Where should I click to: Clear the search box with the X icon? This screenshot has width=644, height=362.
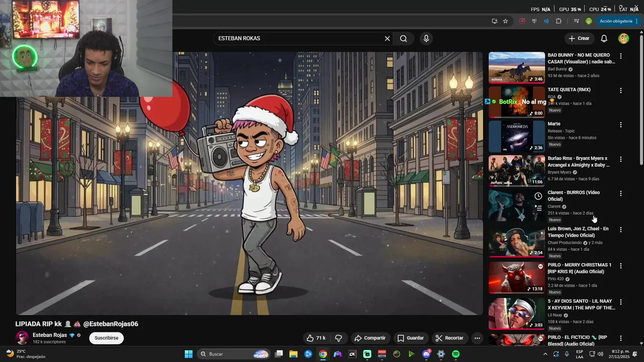(x=387, y=39)
